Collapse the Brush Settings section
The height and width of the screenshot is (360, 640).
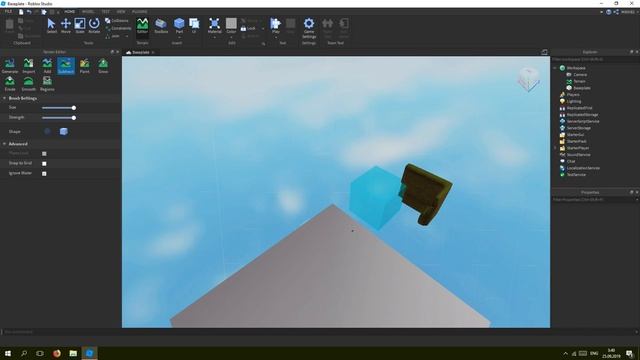[x=4, y=98]
